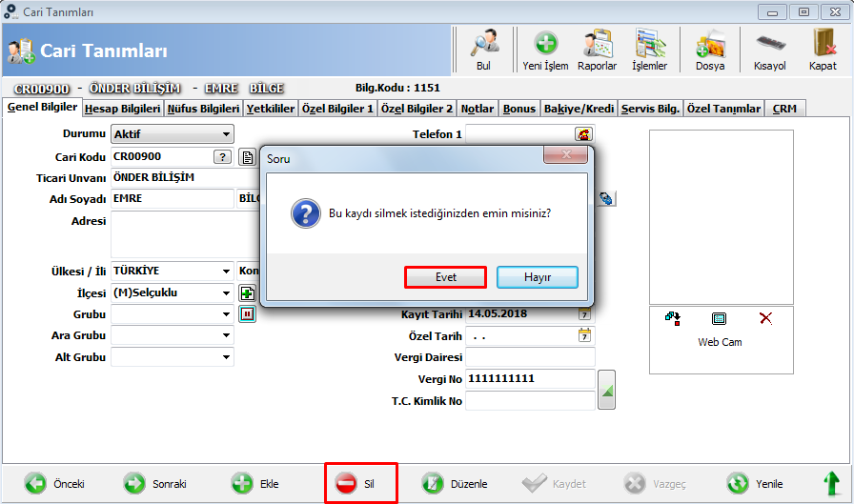Click the green plus next to İlçesi

247,293
